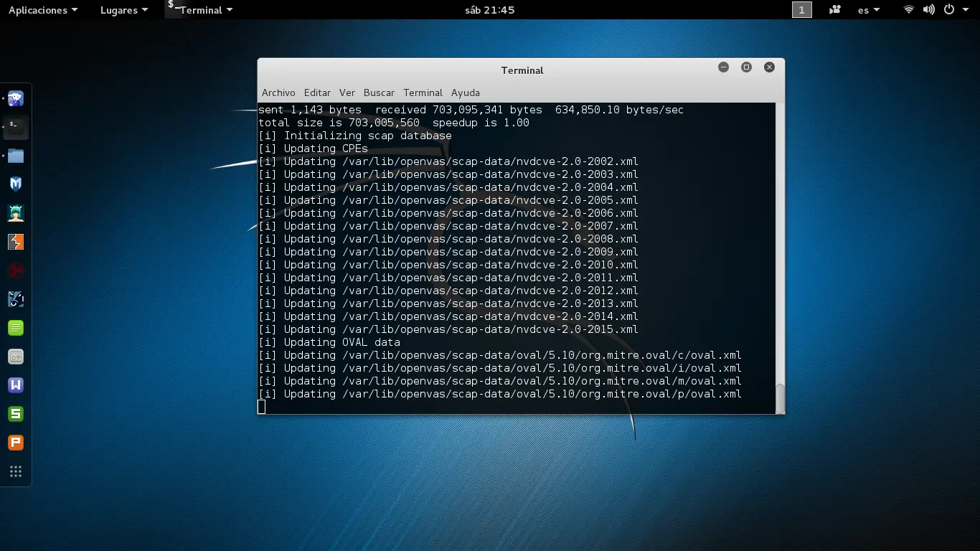Click the nvdcve-2.0-2010.xml line
The width and height of the screenshot is (980, 551).
click(x=448, y=265)
